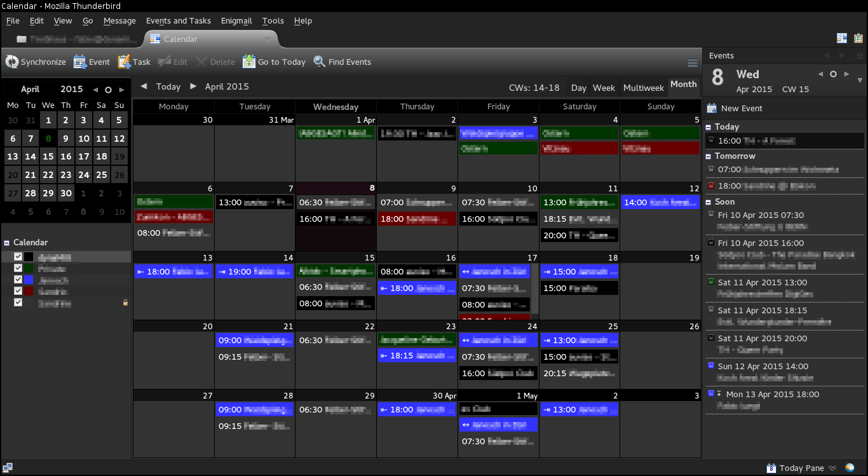Click the Synchronize calendars icon
The image size is (868, 476).
click(x=12, y=62)
